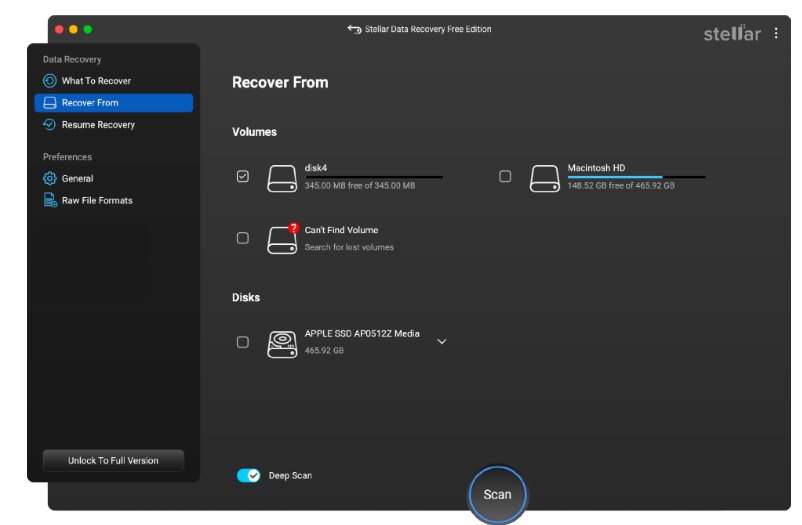Click Unlock To Full Version button
The height and width of the screenshot is (525, 802).
113,460
